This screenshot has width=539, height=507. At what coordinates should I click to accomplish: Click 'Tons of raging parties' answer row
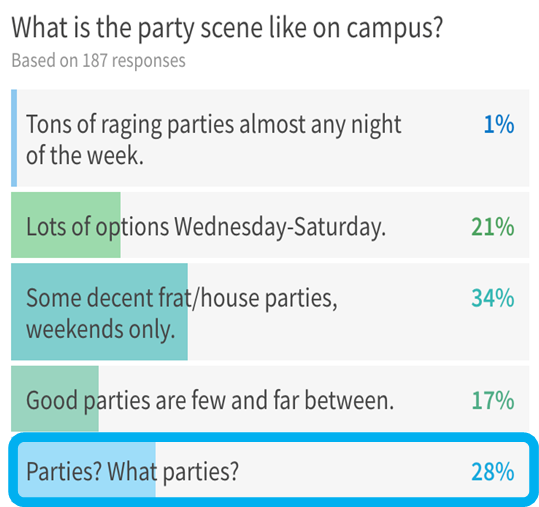(270, 138)
